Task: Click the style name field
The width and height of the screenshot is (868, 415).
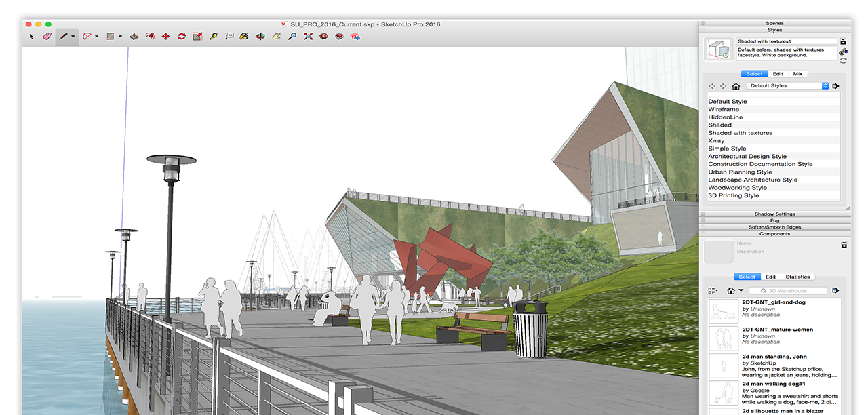Action: (787, 41)
